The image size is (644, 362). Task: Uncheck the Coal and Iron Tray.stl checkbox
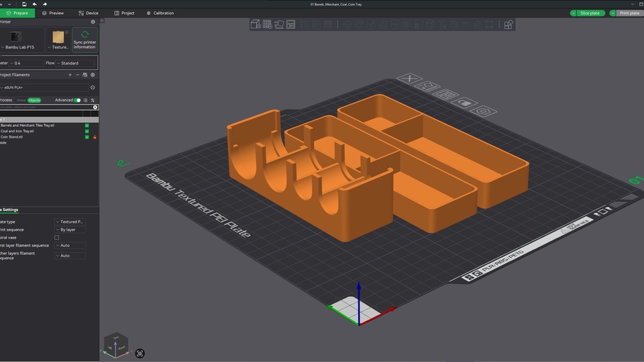click(x=87, y=131)
